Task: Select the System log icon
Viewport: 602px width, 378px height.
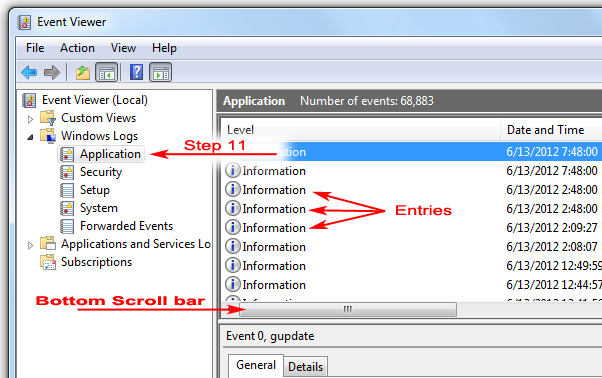Action: (x=67, y=208)
